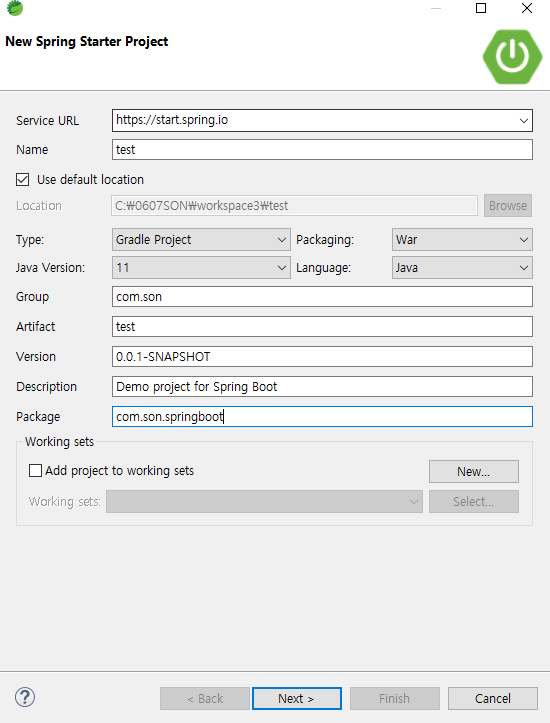Click the Spring leaf icon in title bar
The height and width of the screenshot is (723, 550).
pyautogui.click(x=15, y=7)
